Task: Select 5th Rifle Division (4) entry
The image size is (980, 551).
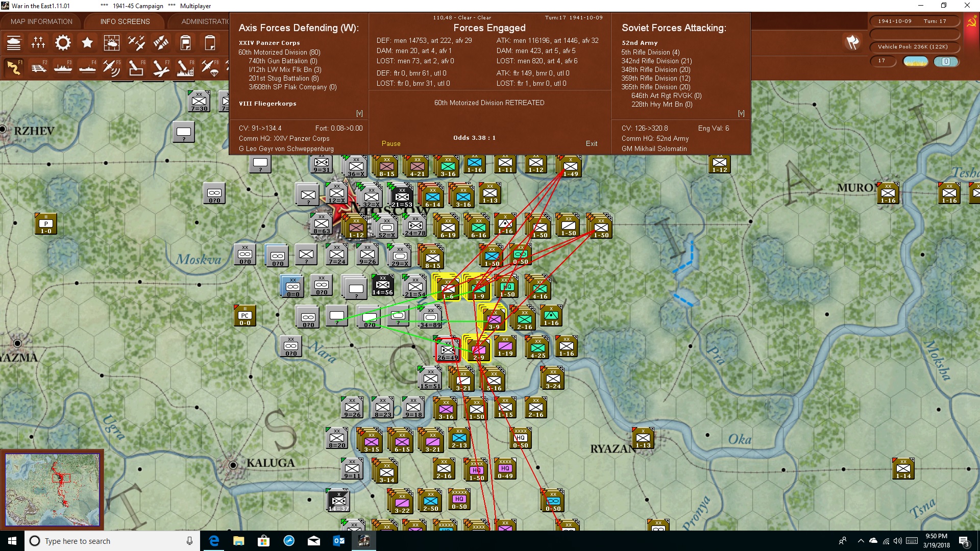Action: pyautogui.click(x=650, y=52)
